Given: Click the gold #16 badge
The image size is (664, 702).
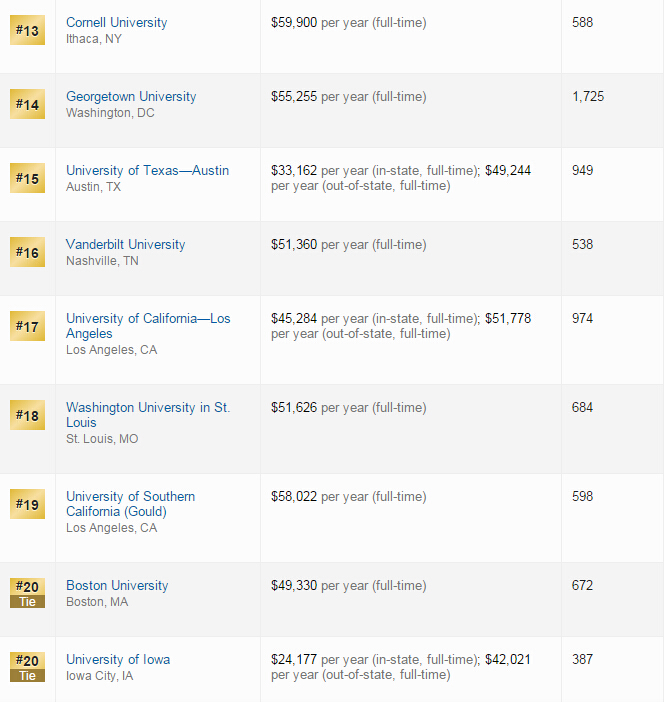Looking at the screenshot, I should pos(27,252).
